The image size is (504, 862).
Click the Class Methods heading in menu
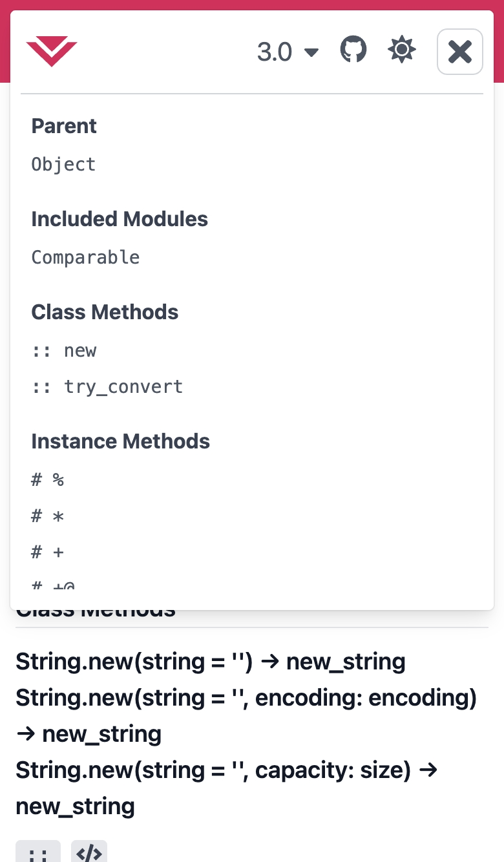(105, 312)
